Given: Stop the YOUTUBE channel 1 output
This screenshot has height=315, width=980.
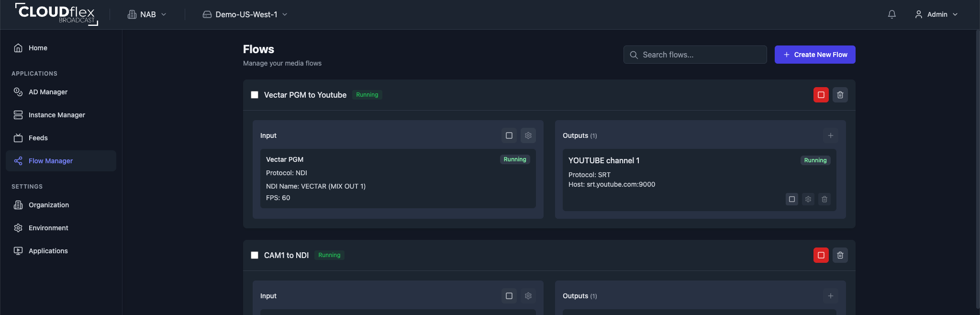Looking at the screenshot, I should click(x=792, y=199).
